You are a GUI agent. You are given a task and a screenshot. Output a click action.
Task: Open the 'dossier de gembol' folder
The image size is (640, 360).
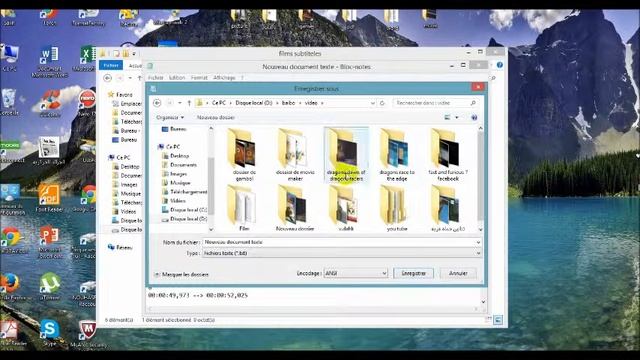[244, 155]
